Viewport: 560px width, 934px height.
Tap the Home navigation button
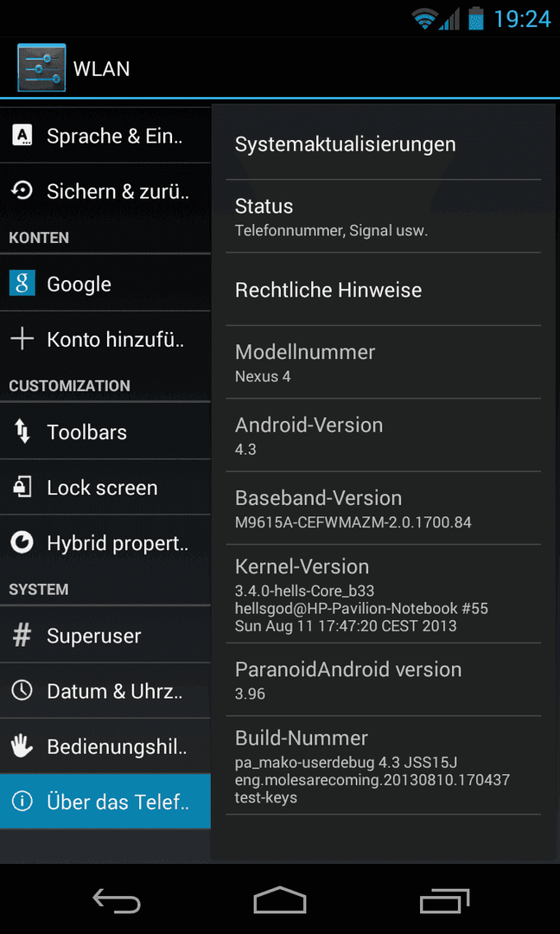pyautogui.click(x=280, y=900)
